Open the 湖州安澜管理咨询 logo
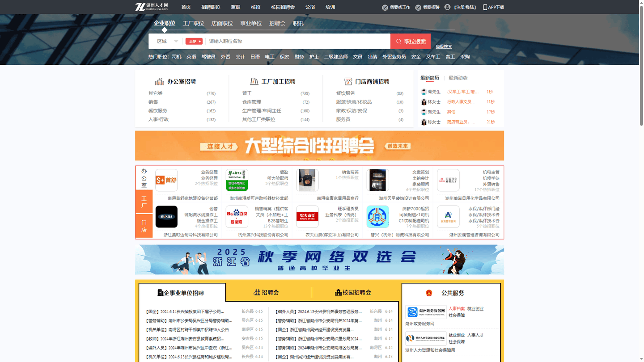644x362 pixels. (448, 217)
